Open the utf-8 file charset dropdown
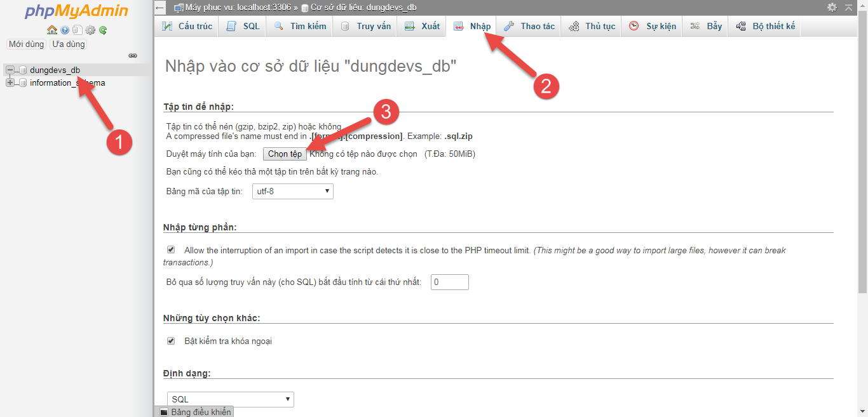868x417 pixels. [x=293, y=191]
